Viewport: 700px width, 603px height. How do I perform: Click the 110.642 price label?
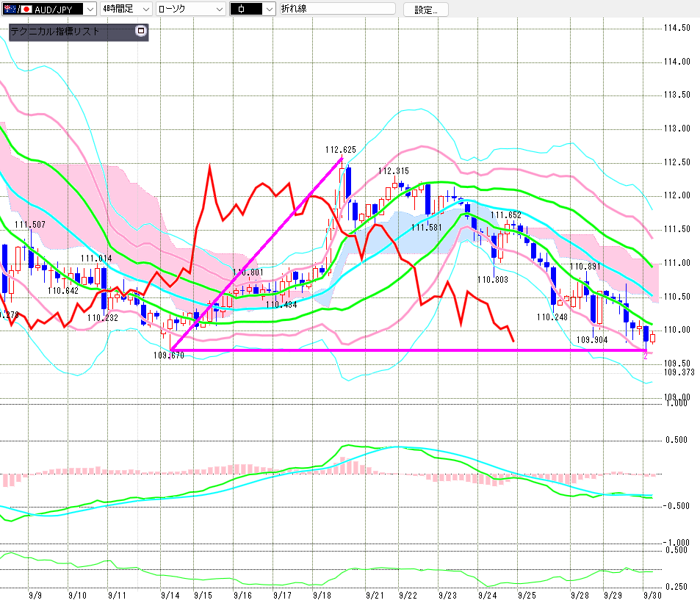pyautogui.click(x=63, y=291)
